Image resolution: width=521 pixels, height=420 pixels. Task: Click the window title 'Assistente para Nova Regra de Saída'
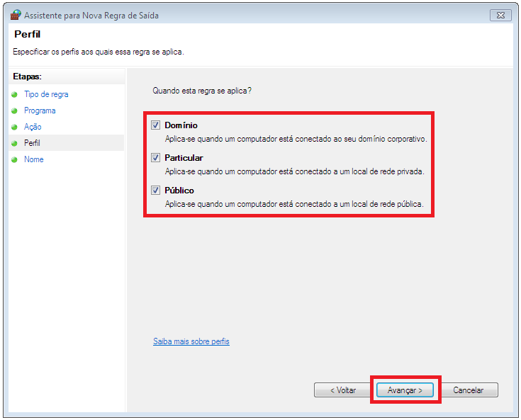point(91,16)
